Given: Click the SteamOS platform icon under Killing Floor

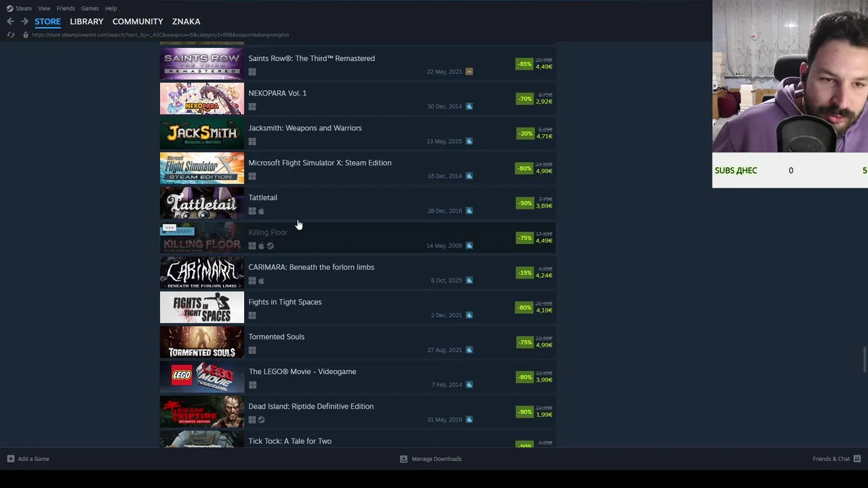Looking at the screenshot, I should 270,246.
